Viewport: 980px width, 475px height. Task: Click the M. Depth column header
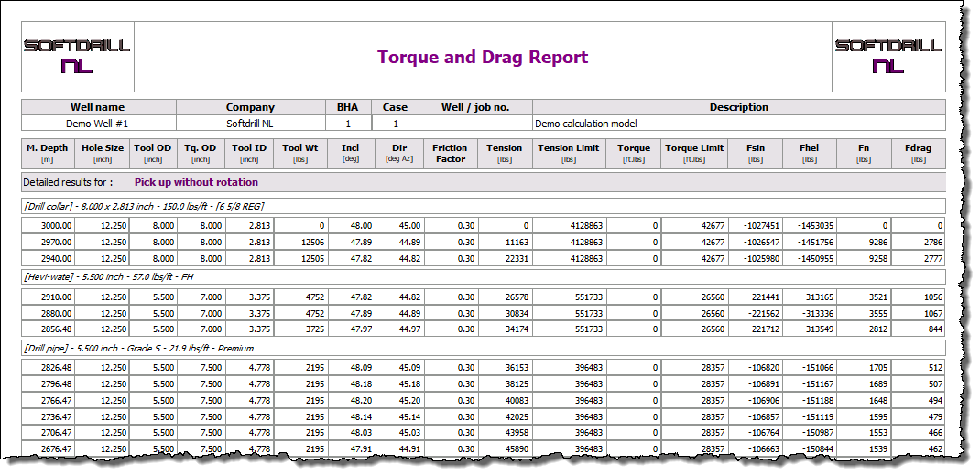47,153
